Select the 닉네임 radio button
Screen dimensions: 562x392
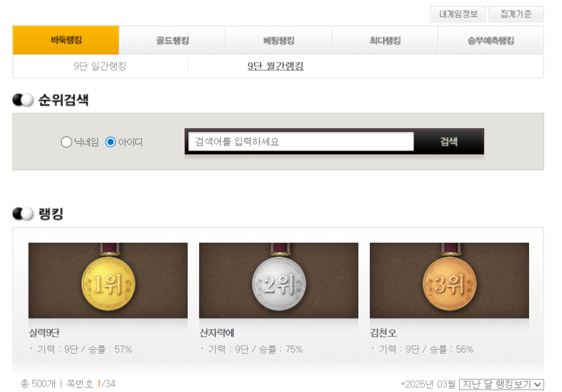(x=66, y=142)
